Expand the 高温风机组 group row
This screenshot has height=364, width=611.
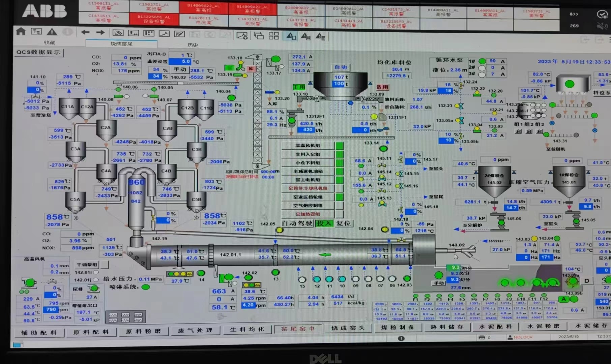[x=308, y=146]
